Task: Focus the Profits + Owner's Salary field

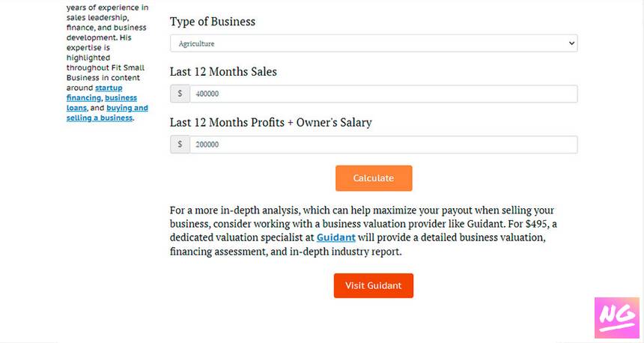Action: click(x=383, y=145)
